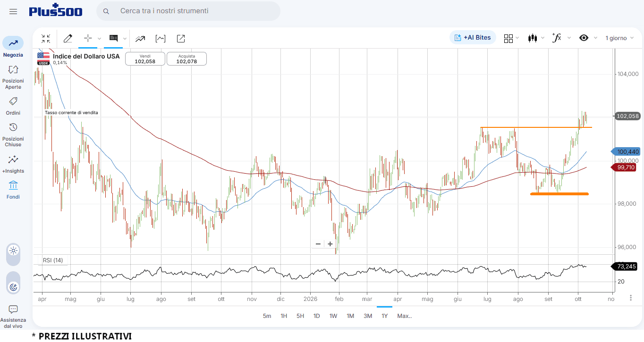Open Posizioni Aperte in sidebar
Viewport: 644px width, 342px height.
(x=13, y=77)
